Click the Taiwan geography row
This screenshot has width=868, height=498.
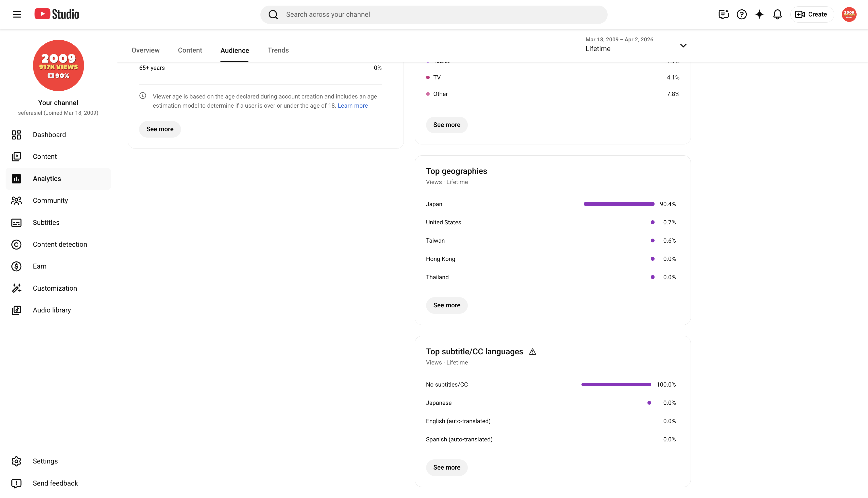[551, 241]
